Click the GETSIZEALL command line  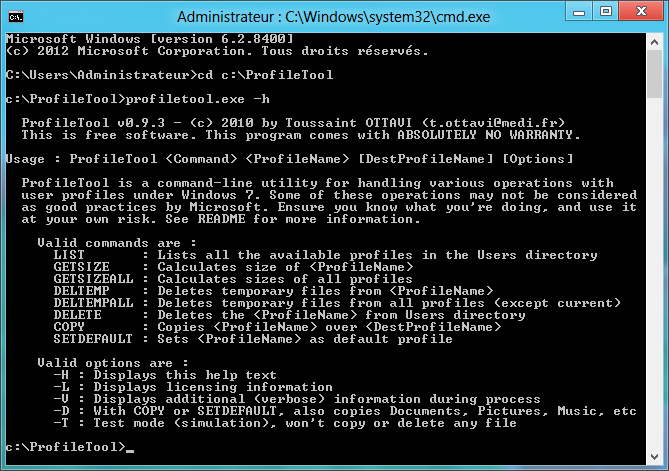tap(233, 279)
